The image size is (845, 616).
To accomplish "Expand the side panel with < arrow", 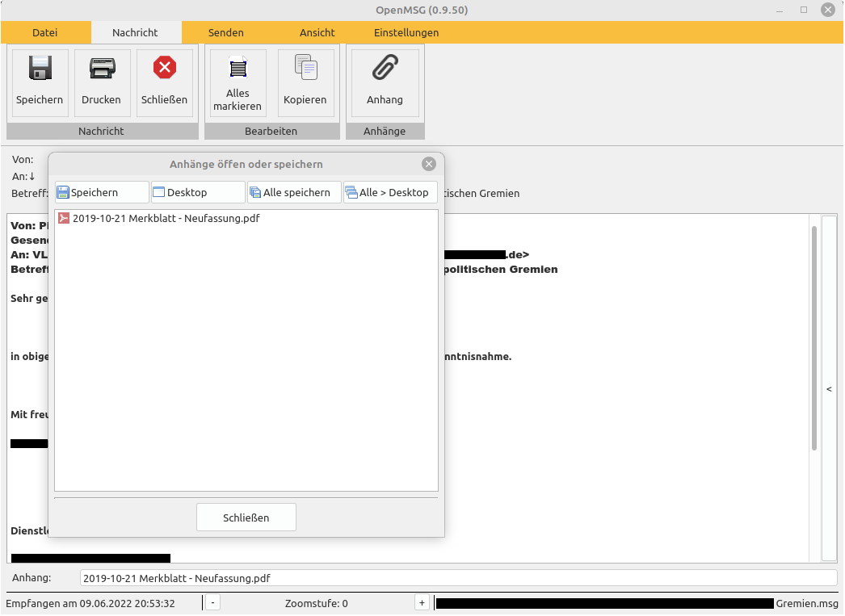I will coord(829,389).
